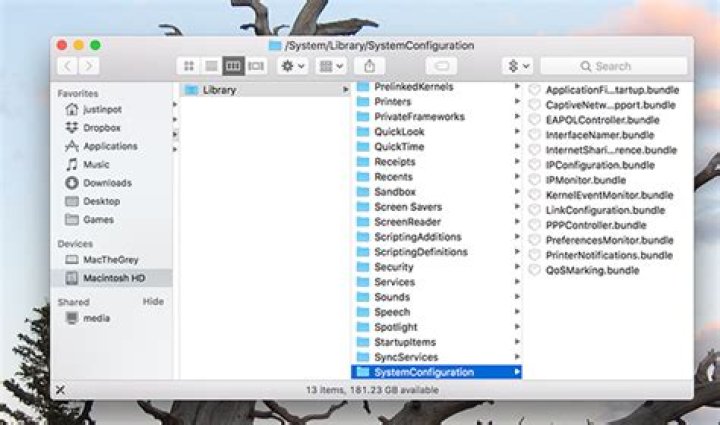Select the QuickLook folder
Viewport: 720px width, 425px height.
click(439, 132)
